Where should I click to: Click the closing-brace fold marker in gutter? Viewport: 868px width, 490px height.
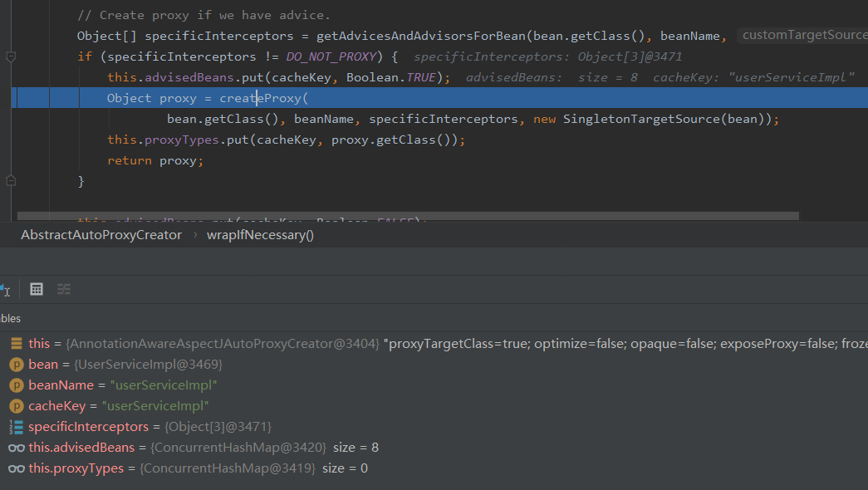click(x=11, y=180)
